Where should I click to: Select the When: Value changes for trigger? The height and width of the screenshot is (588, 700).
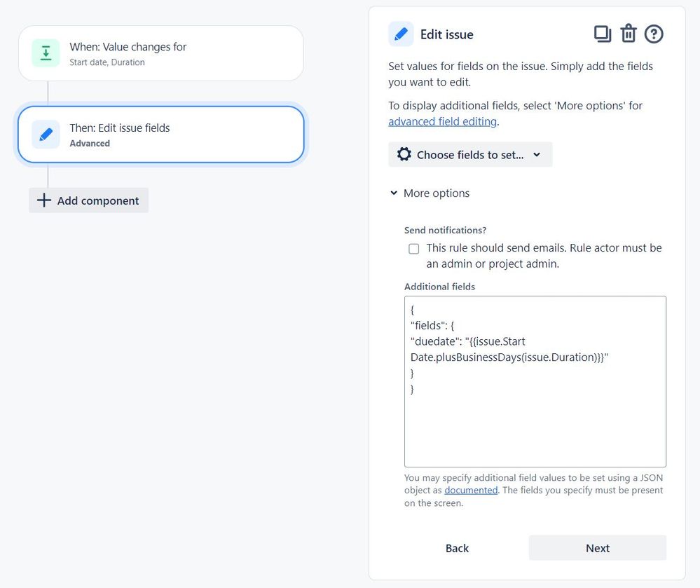point(160,53)
